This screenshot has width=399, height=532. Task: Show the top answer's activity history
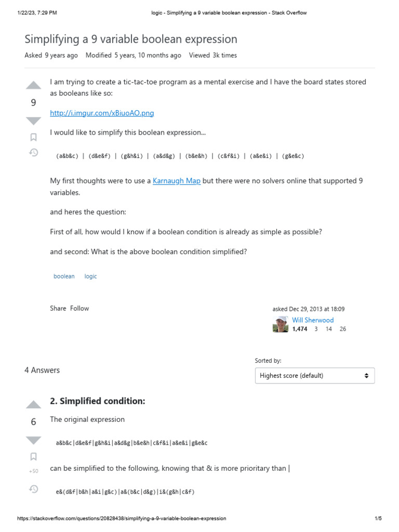coord(33,489)
